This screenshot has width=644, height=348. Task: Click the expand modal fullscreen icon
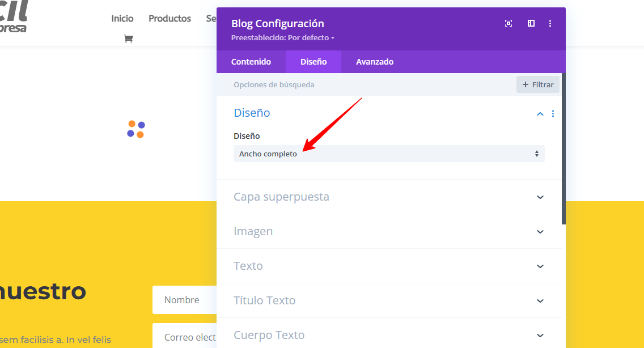(509, 23)
